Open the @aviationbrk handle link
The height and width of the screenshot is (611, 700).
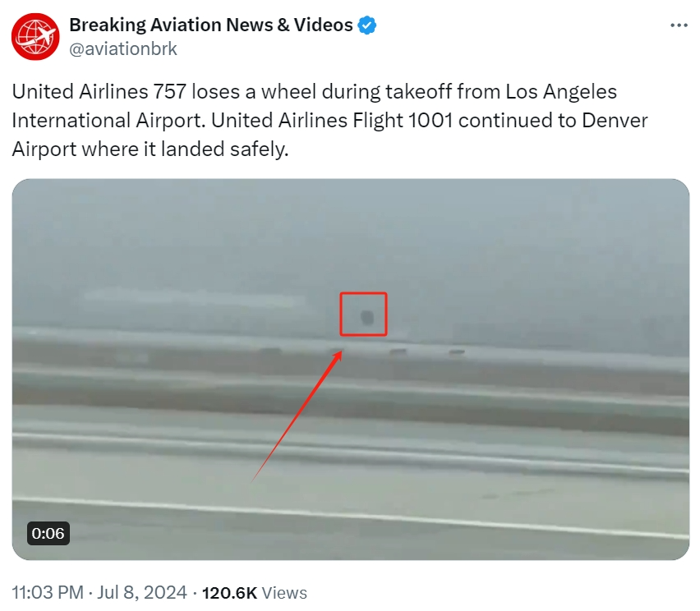(123, 49)
